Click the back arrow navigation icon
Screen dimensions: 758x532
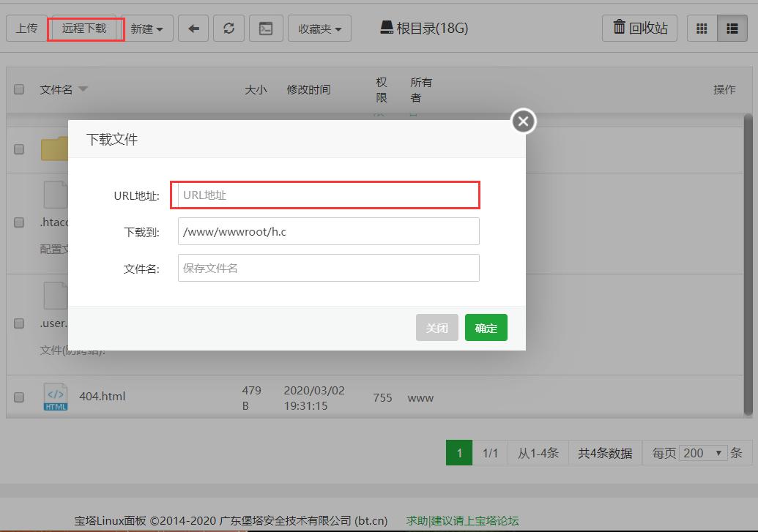[193, 28]
